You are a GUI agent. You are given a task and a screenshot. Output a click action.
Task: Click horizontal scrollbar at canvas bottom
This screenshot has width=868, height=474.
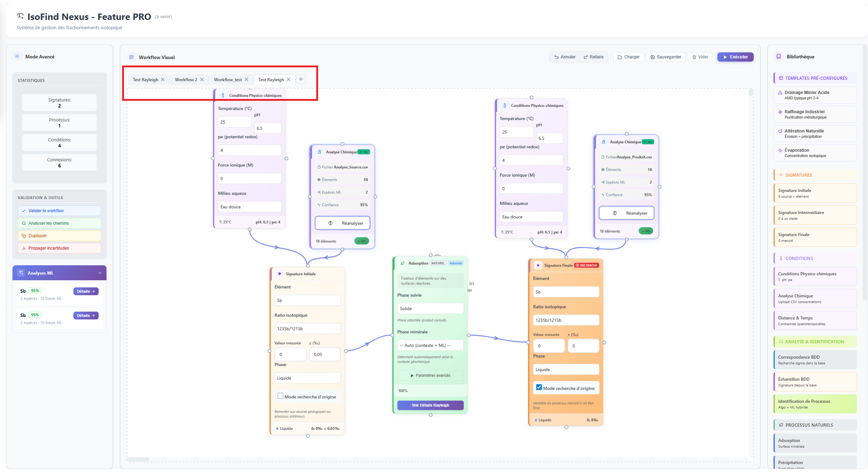click(139, 459)
